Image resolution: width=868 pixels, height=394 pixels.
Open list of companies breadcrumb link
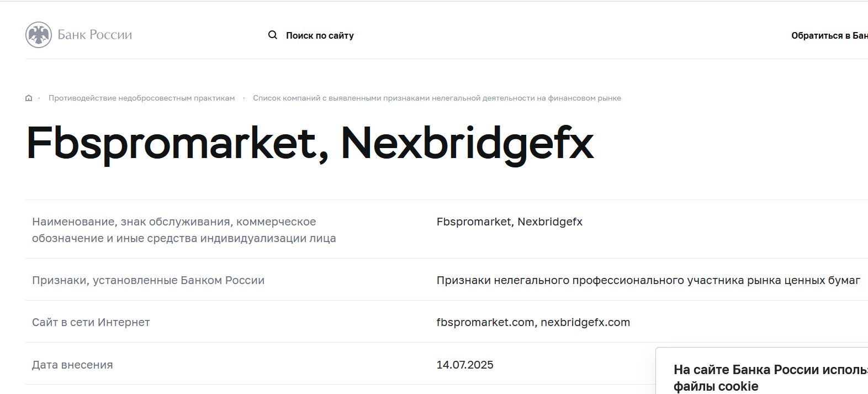tap(437, 97)
